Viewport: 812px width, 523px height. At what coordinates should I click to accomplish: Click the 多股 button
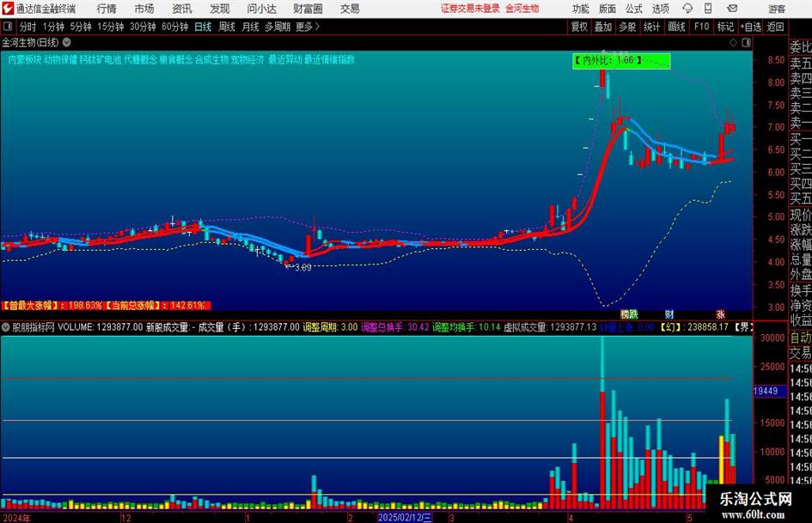[627, 27]
